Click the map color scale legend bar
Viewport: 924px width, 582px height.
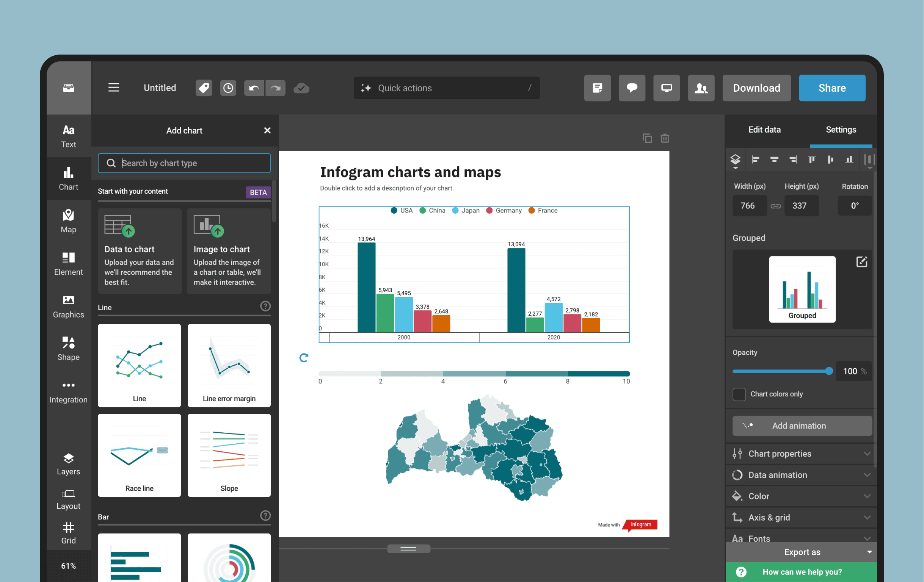click(474, 374)
